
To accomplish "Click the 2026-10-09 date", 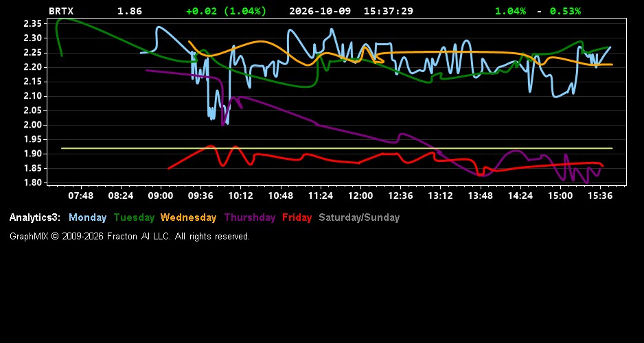I will 320,11.
